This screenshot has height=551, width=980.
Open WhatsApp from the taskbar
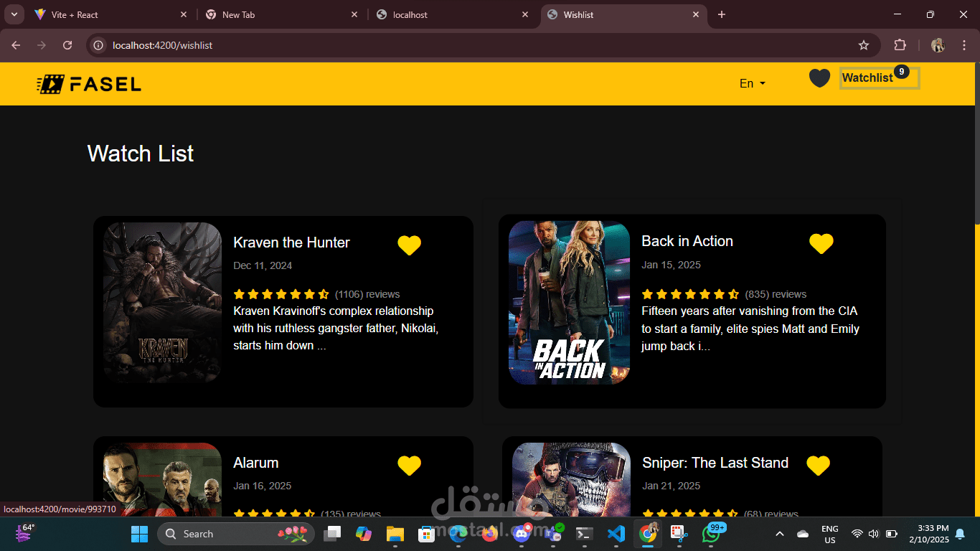pyautogui.click(x=712, y=533)
